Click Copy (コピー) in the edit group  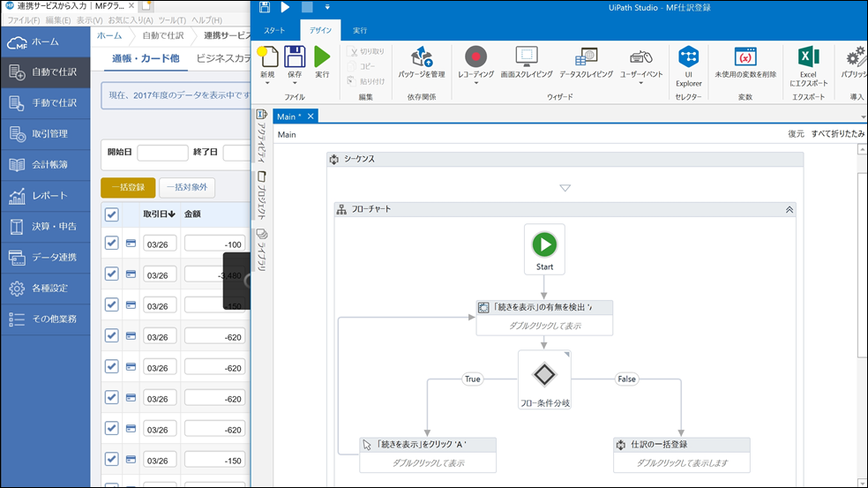point(362,66)
